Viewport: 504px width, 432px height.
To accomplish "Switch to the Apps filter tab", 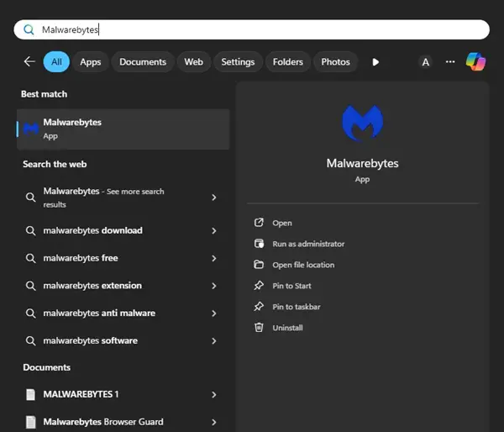I will (x=91, y=61).
